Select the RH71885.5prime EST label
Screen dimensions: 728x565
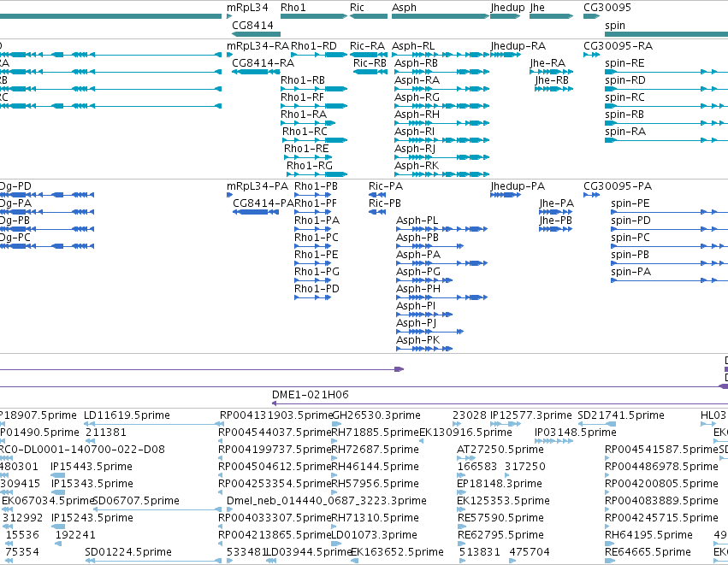[376, 433]
